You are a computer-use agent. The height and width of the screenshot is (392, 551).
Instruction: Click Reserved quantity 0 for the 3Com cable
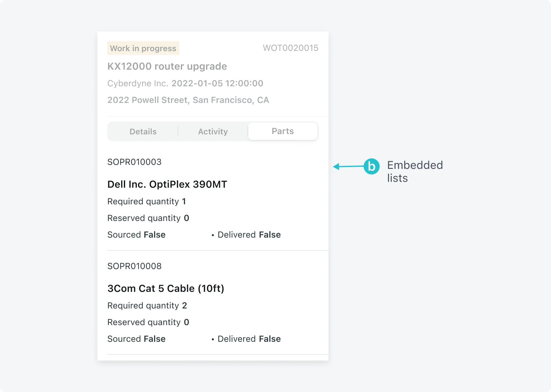pos(148,322)
